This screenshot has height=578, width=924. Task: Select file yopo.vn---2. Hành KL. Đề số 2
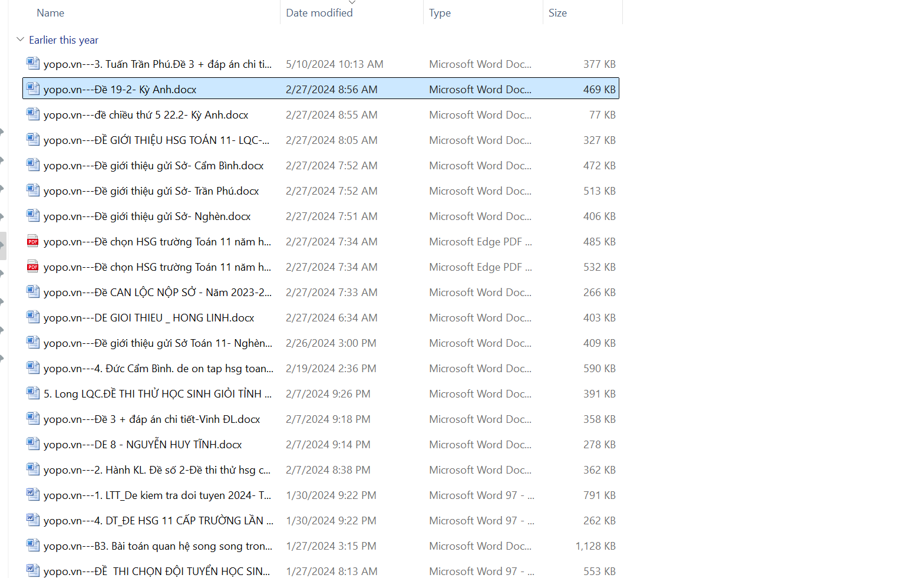(157, 470)
